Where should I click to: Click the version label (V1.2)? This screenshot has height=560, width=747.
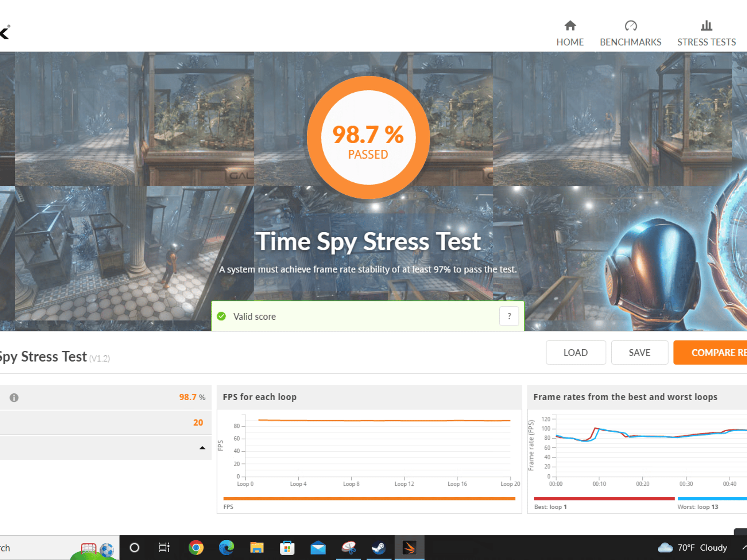100,358
